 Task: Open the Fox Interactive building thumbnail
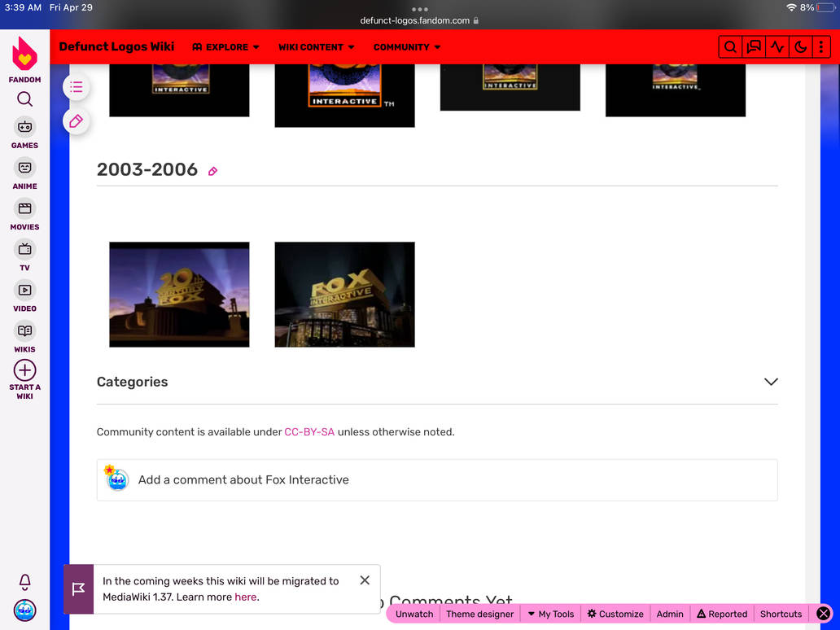point(344,295)
